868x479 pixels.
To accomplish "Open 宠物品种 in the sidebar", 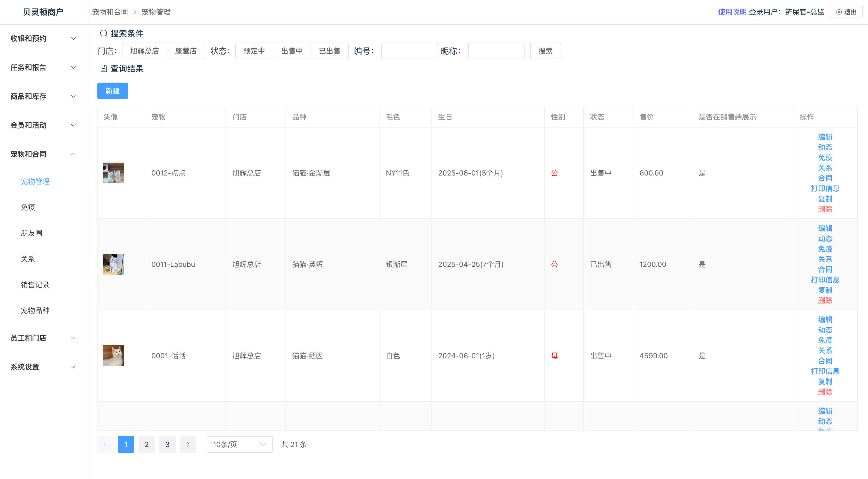I will tap(35, 310).
